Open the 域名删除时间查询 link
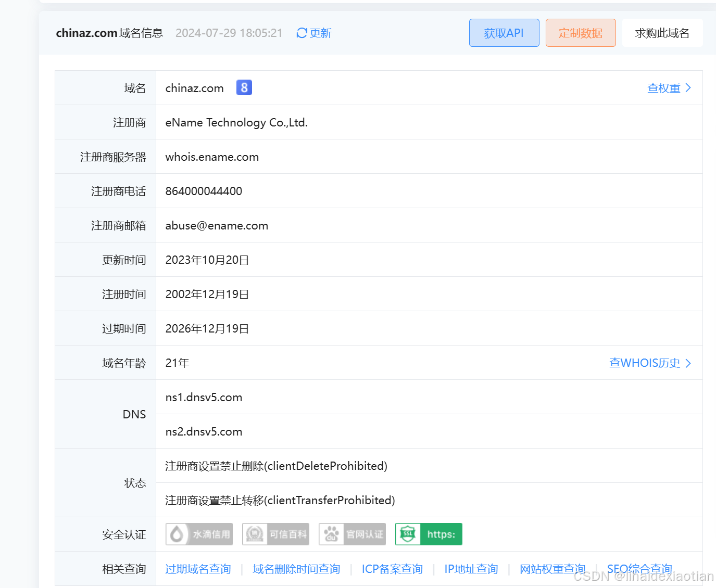716x588 pixels. [x=296, y=569]
